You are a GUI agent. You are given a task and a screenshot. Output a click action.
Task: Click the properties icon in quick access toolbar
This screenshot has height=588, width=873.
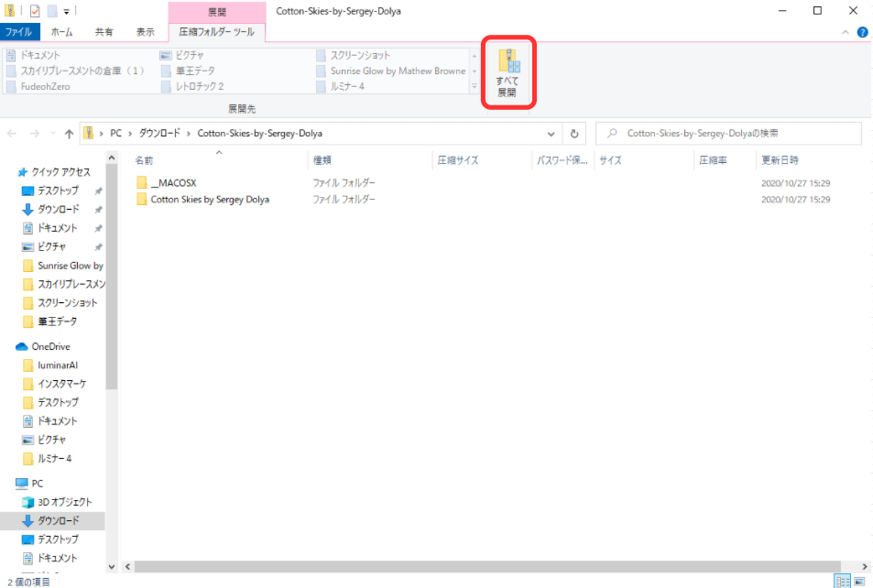[x=35, y=11]
